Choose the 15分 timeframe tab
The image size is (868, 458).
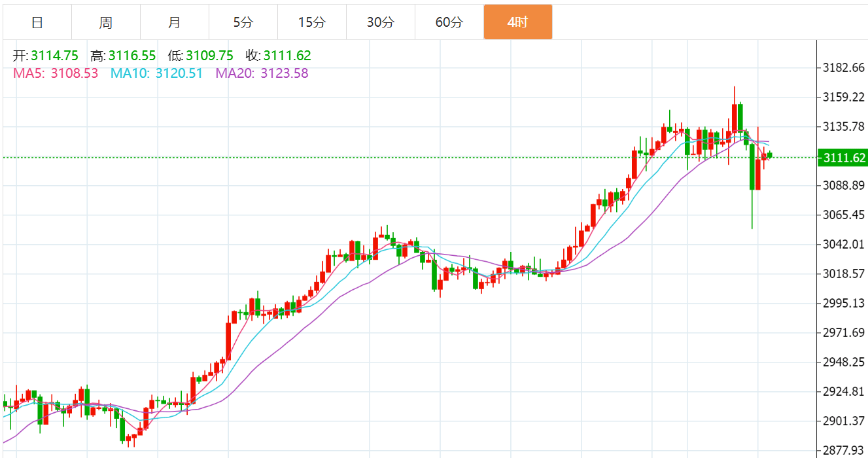(311, 22)
